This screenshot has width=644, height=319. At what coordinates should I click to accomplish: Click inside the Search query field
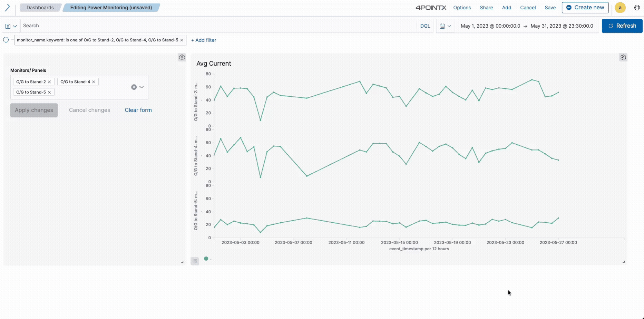(x=138, y=26)
